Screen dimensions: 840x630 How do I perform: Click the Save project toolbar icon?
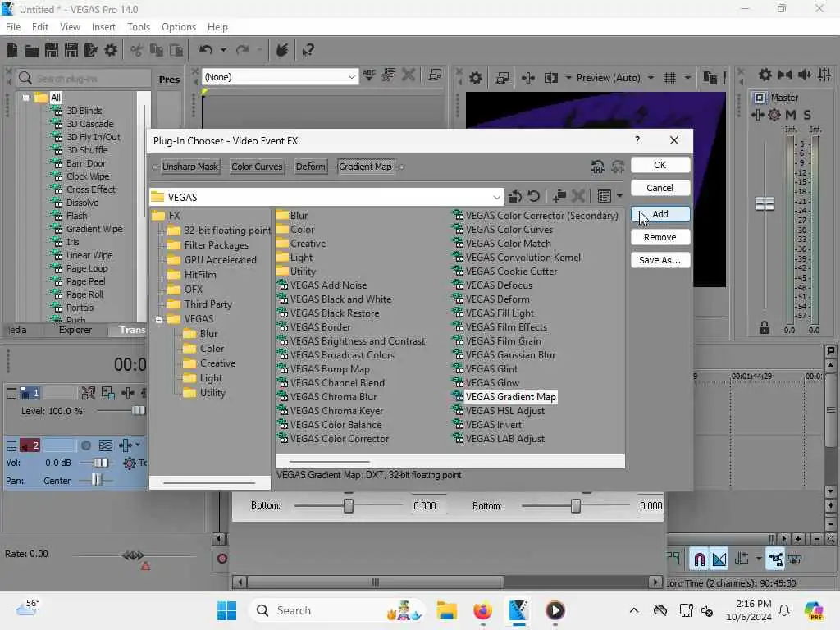(x=52, y=50)
